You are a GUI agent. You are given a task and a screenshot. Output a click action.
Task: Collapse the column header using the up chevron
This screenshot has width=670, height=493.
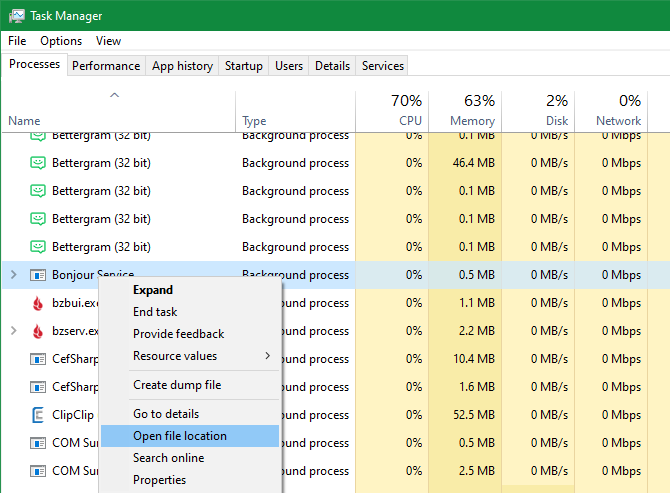[114, 96]
